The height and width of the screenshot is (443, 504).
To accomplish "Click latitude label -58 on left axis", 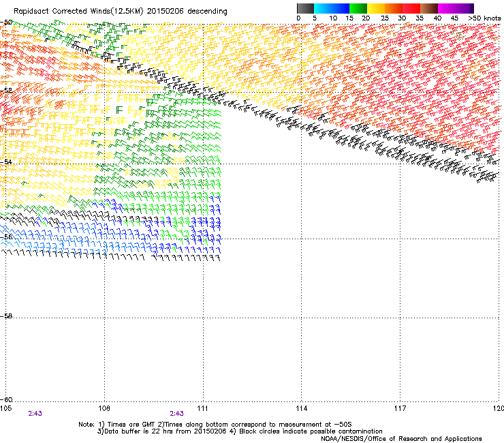I will click(x=6, y=316).
